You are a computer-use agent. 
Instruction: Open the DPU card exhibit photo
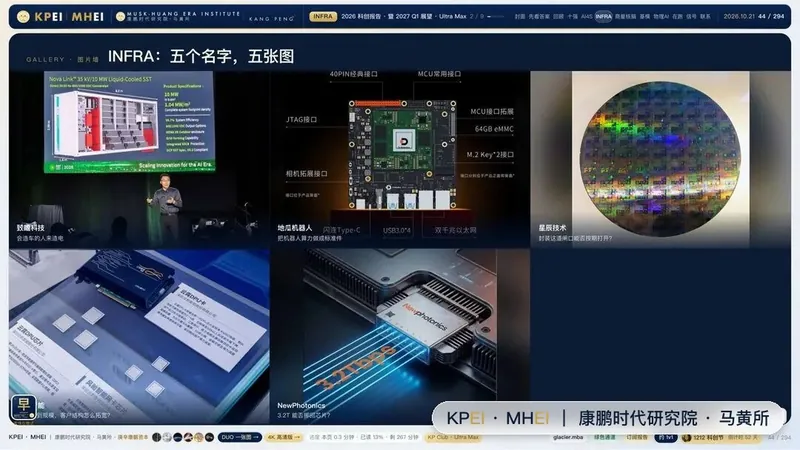pos(139,337)
